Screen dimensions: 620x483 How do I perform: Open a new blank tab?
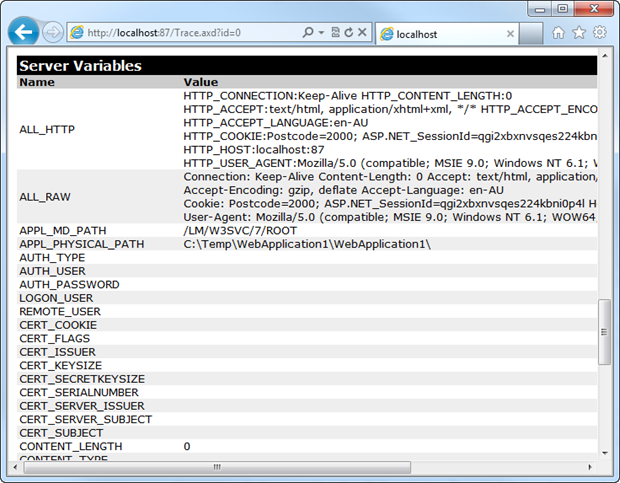click(x=531, y=34)
